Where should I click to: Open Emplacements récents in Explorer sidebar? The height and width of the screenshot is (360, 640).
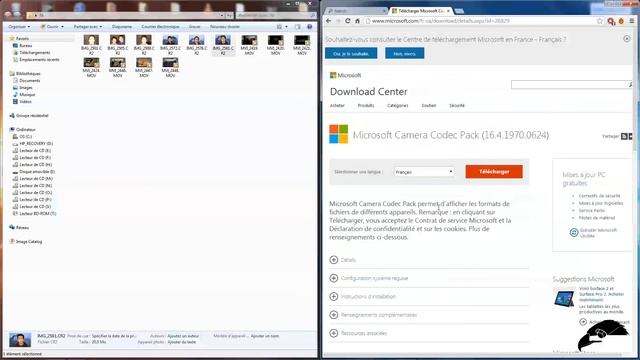(x=39, y=60)
